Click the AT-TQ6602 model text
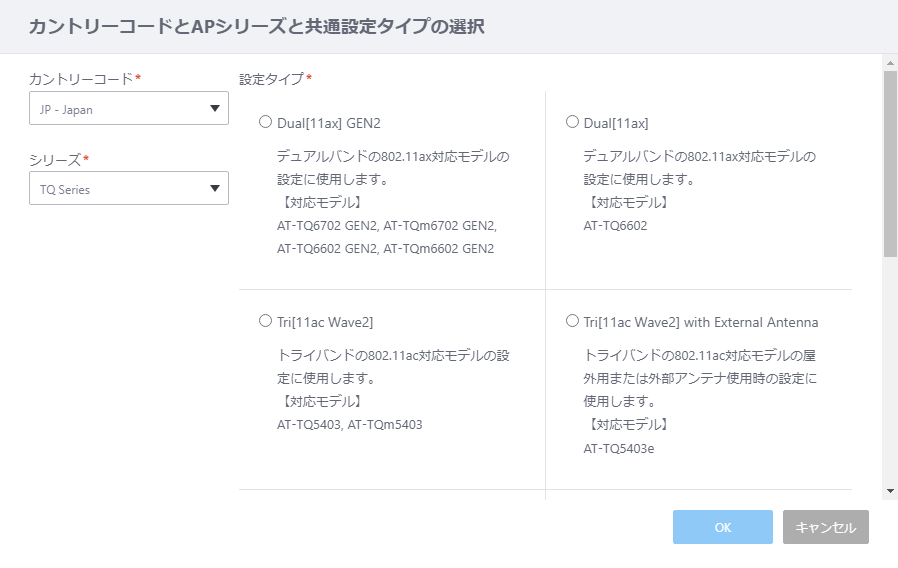898x568 pixels. click(615, 226)
